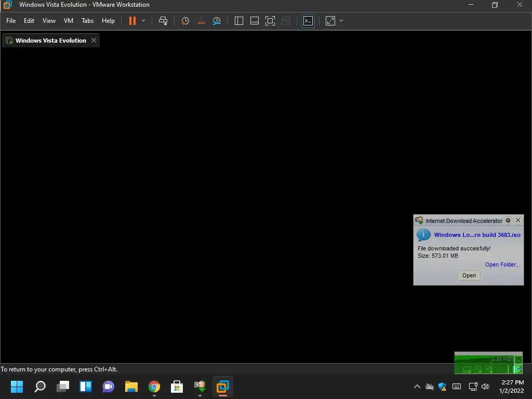This screenshot has width=532, height=399.
Task: Open the Windows Start menu
Action: point(17,387)
